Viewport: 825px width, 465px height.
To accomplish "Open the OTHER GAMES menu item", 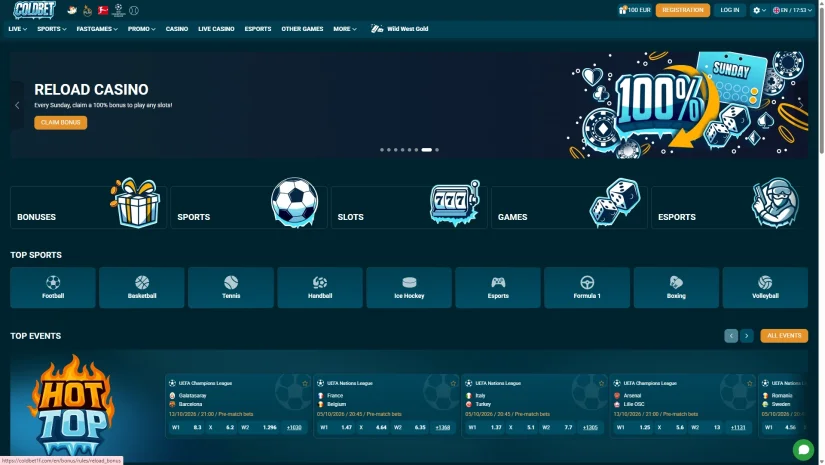I will (x=302, y=29).
